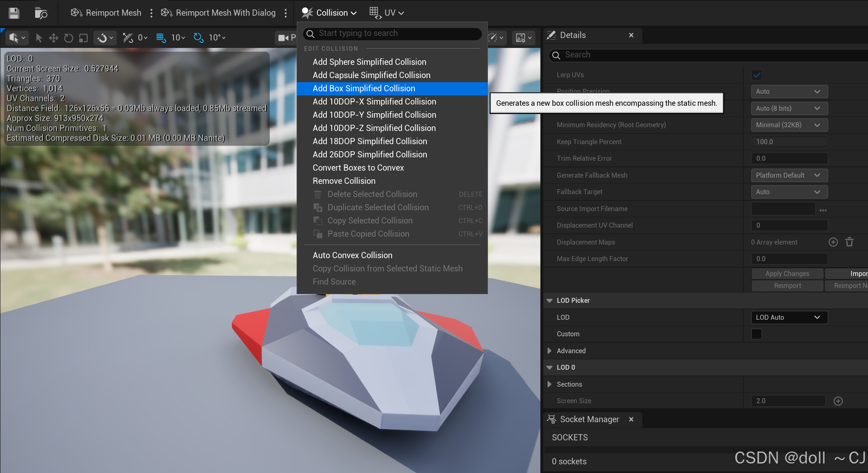Viewport: 868px width, 473px height.
Task: Click the browse to asset icon
Action: [40, 13]
